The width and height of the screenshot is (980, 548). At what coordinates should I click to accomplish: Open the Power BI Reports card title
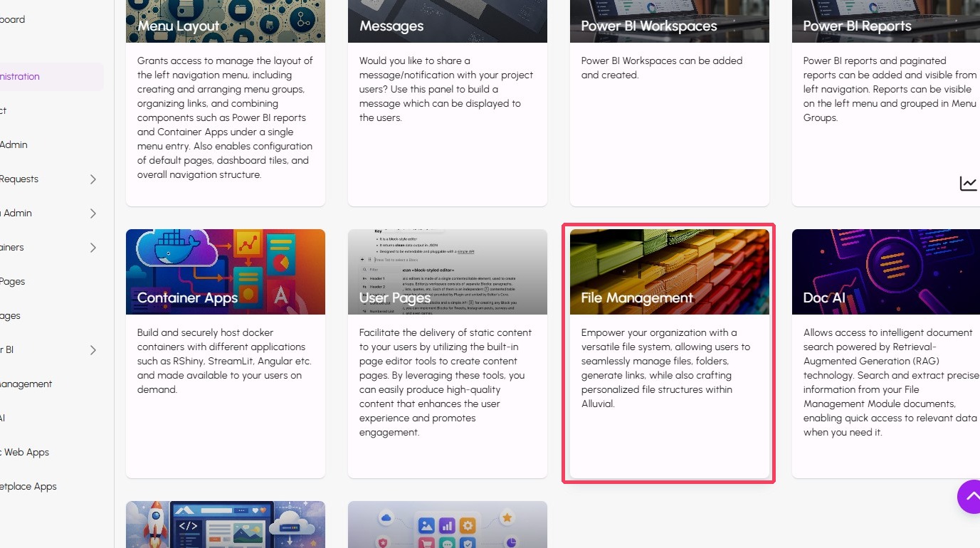click(x=858, y=26)
